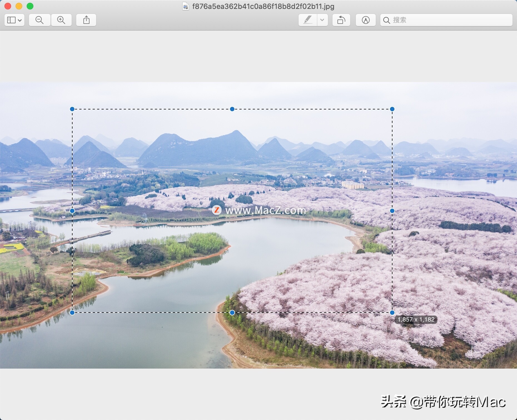This screenshot has width=517, height=420.
Task: Click the bottom-right selection handle
Action: [392, 312]
